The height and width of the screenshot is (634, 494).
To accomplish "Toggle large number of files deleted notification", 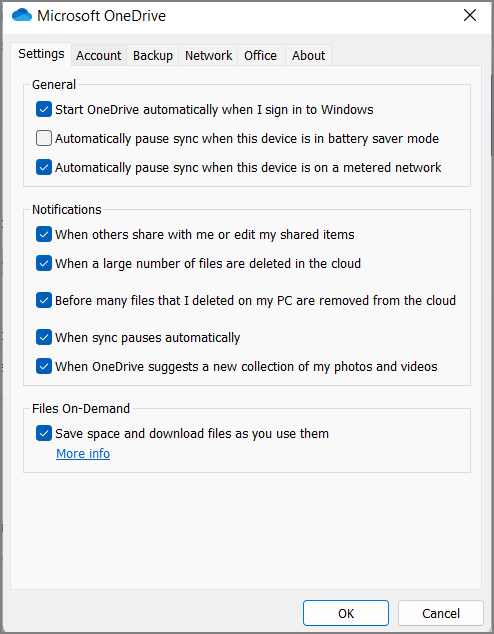I will (x=44, y=263).
